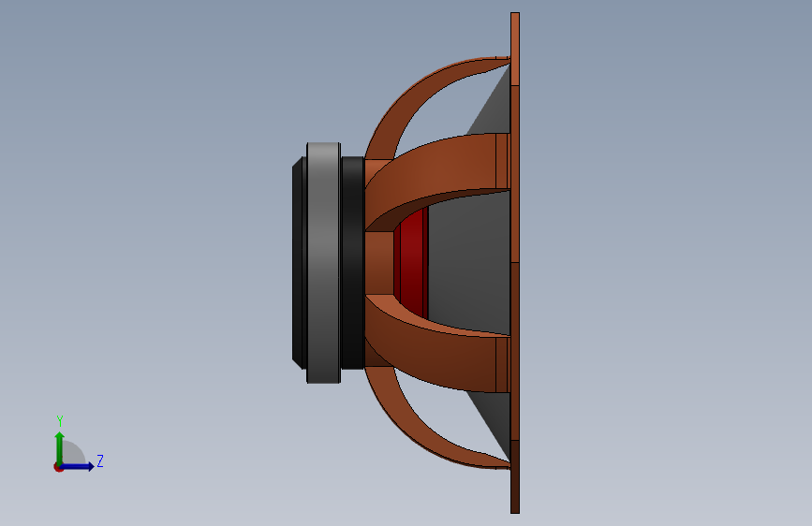Click the blue Z axis arrow of the triad
Viewport: 812px width, 526px height.
(x=78, y=466)
